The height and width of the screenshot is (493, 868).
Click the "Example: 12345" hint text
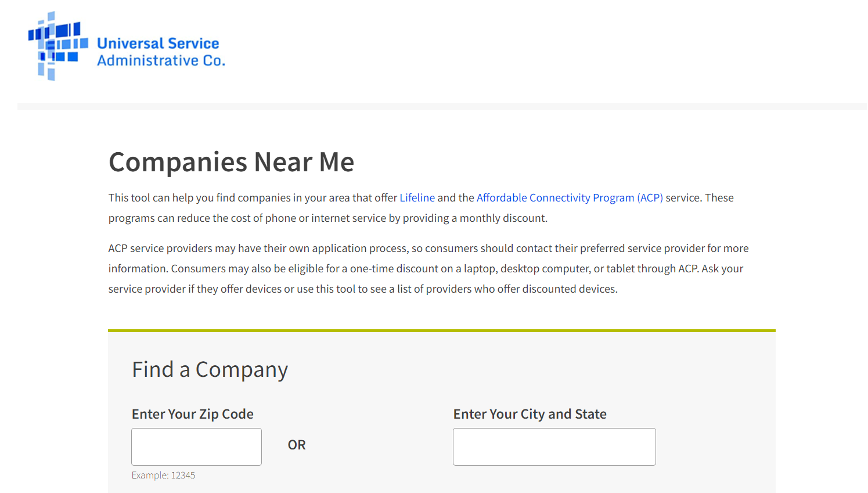[x=163, y=475]
